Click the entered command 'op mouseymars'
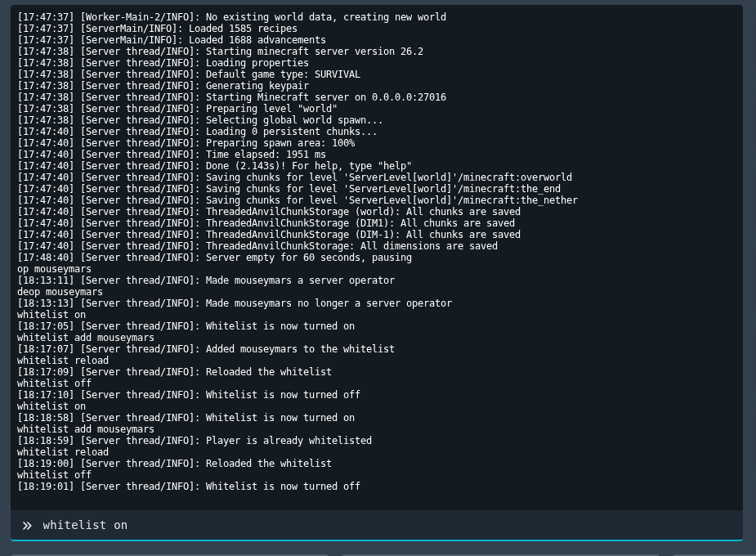Viewport: 756px width, 556px height. coord(54,269)
